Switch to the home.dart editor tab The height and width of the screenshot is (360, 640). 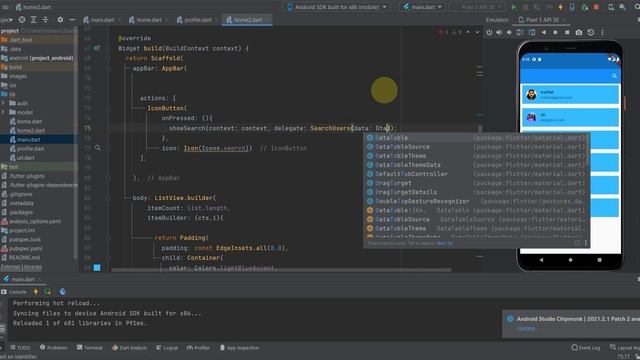[x=149, y=20]
